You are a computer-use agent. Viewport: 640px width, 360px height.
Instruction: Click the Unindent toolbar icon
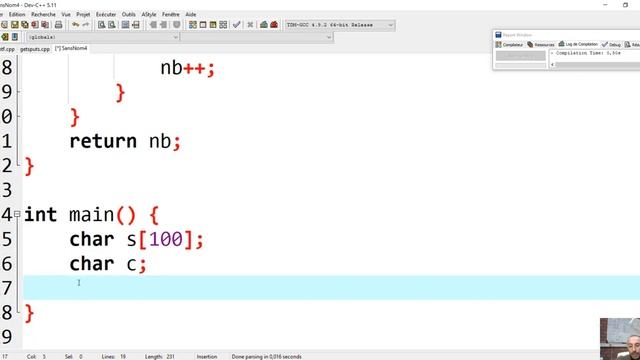click(163, 25)
